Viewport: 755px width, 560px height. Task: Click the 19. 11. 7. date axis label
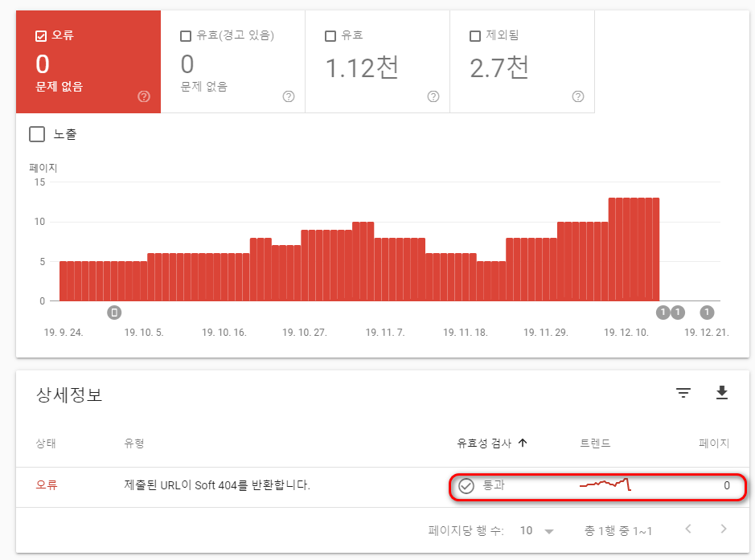pyautogui.click(x=385, y=332)
